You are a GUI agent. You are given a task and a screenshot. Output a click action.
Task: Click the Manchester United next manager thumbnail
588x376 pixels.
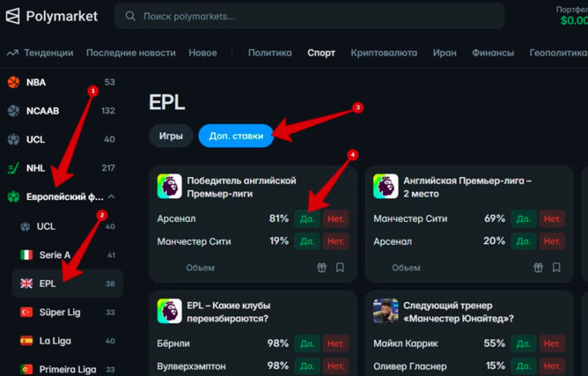(x=385, y=311)
